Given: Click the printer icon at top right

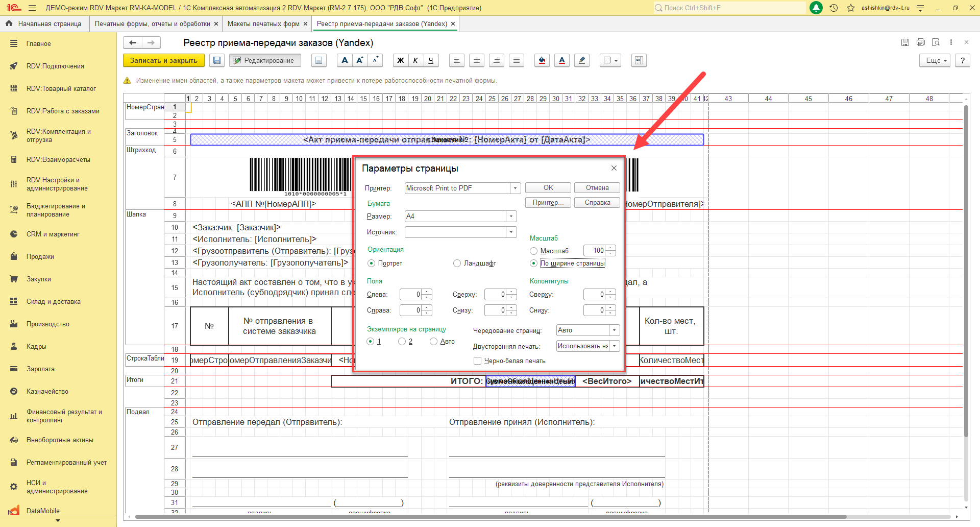Looking at the screenshot, I should point(920,42).
